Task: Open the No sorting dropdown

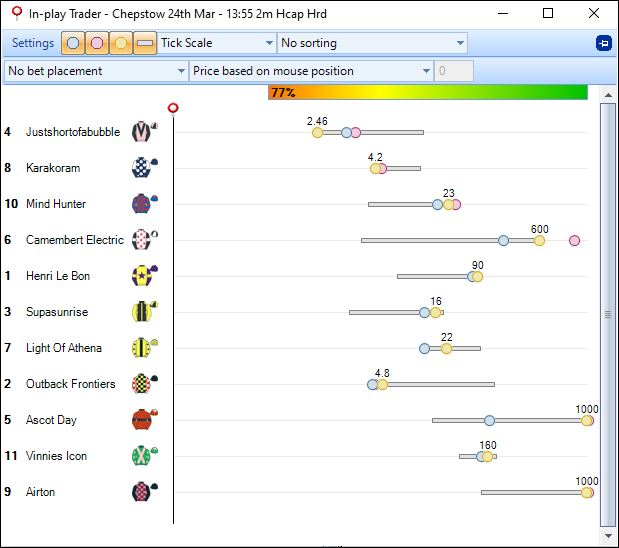Action: click(x=372, y=43)
